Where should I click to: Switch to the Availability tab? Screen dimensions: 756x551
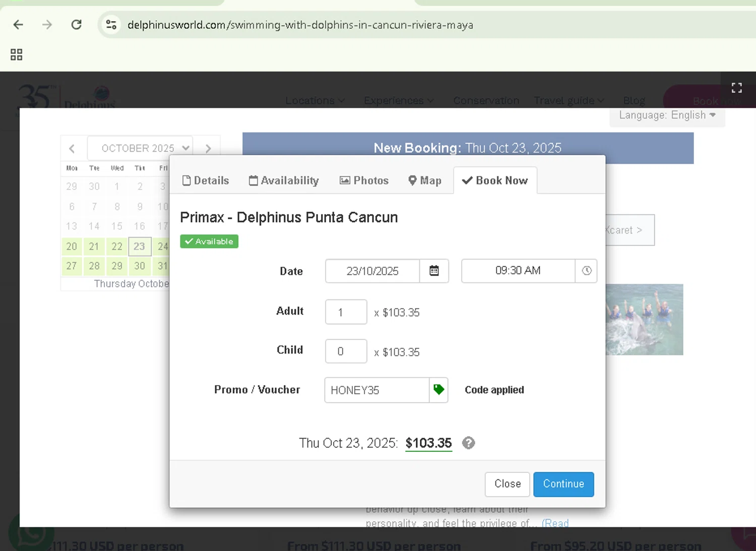(284, 180)
